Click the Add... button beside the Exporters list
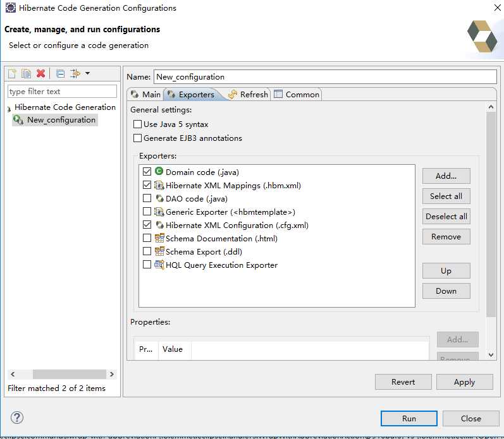The height and width of the screenshot is (439, 504). pos(446,176)
